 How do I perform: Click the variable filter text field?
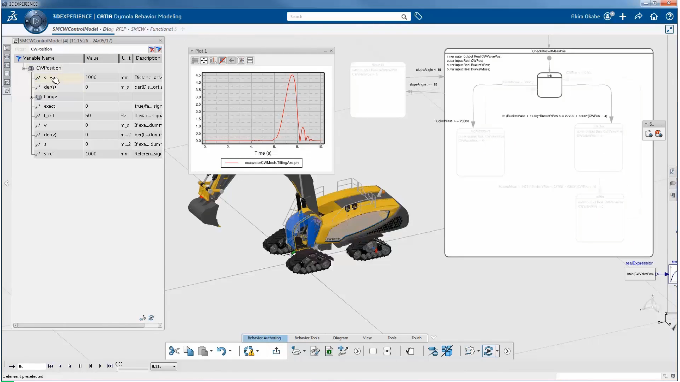pos(87,49)
